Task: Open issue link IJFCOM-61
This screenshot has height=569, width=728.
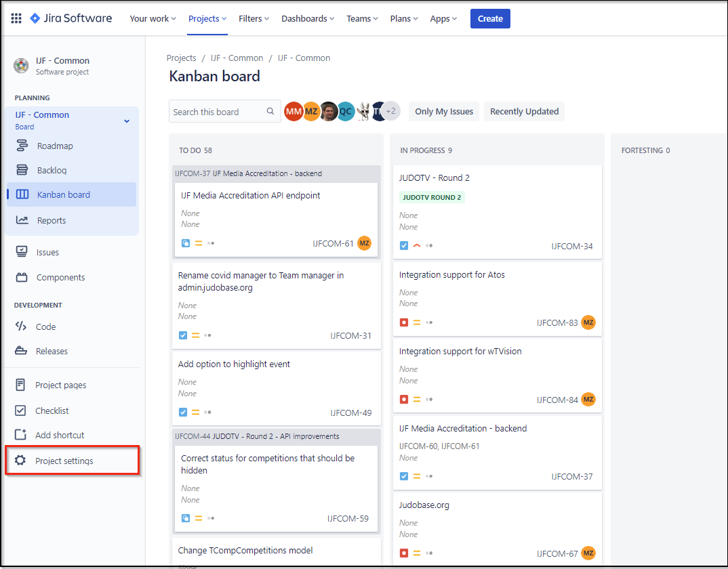Action: (333, 243)
